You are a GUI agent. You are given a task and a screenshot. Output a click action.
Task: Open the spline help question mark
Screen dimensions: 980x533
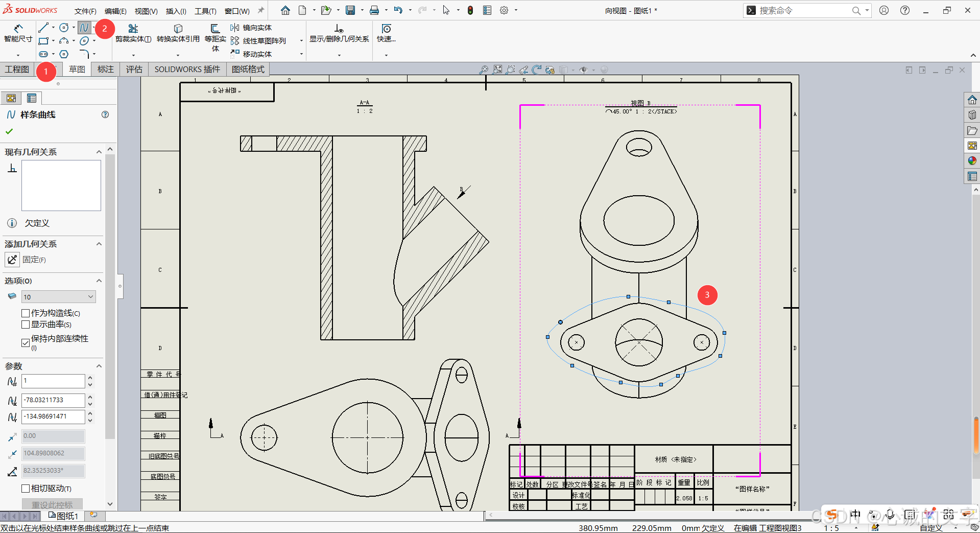[x=105, y=114]
